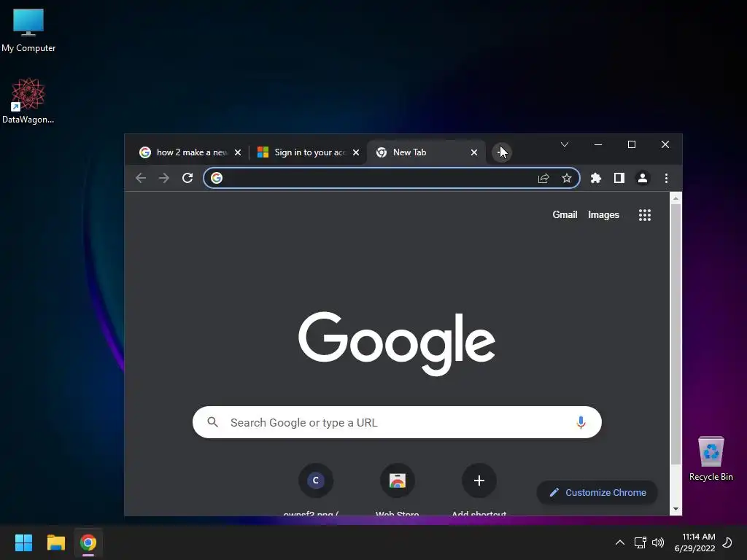
Task: Open the Images link
Action: point(603,215)
